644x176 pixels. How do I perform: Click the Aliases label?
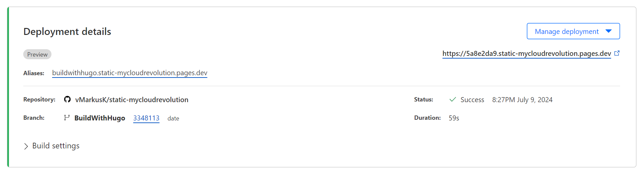[34, 73]
